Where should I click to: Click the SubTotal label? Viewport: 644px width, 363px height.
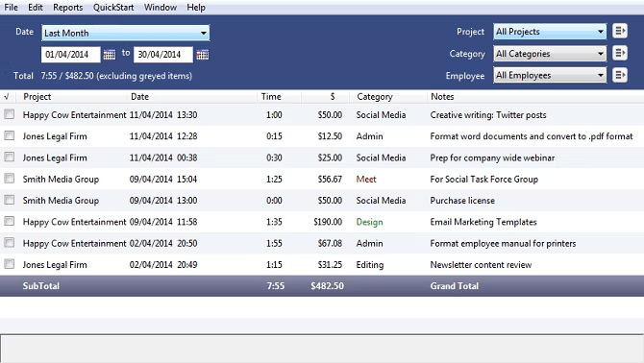point(41,286)
